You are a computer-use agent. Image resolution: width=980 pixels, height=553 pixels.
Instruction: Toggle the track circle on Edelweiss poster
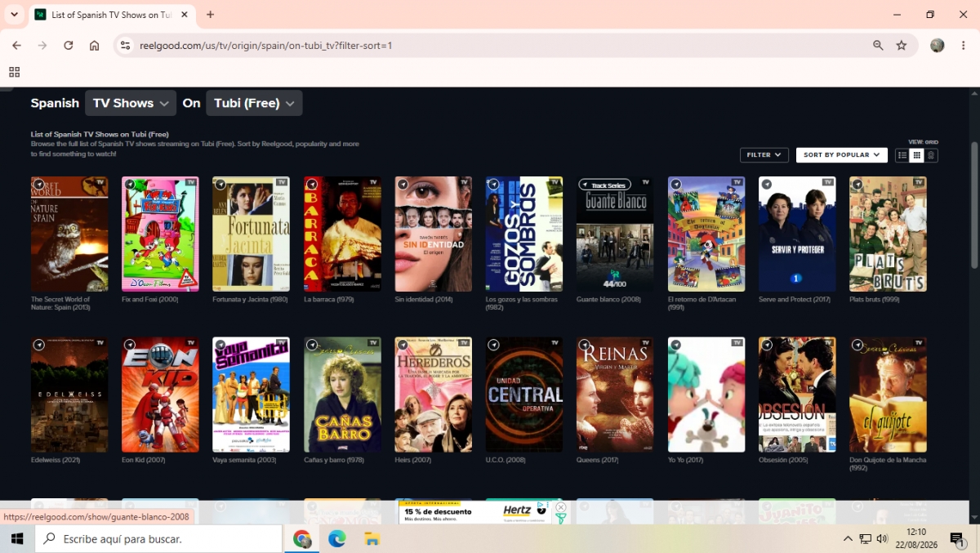click(x=38, y=346)
